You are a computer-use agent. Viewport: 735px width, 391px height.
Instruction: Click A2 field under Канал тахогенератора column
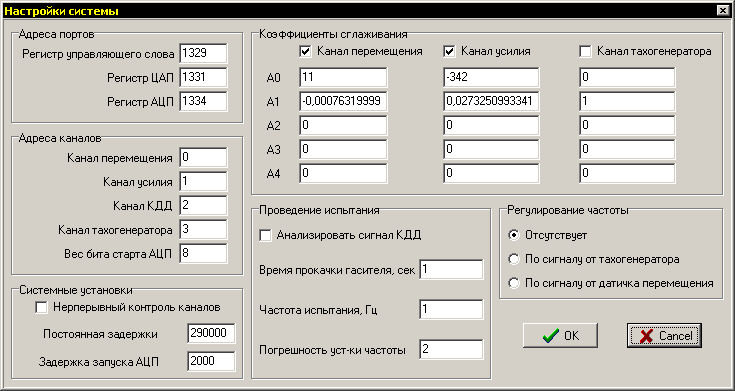627,125
